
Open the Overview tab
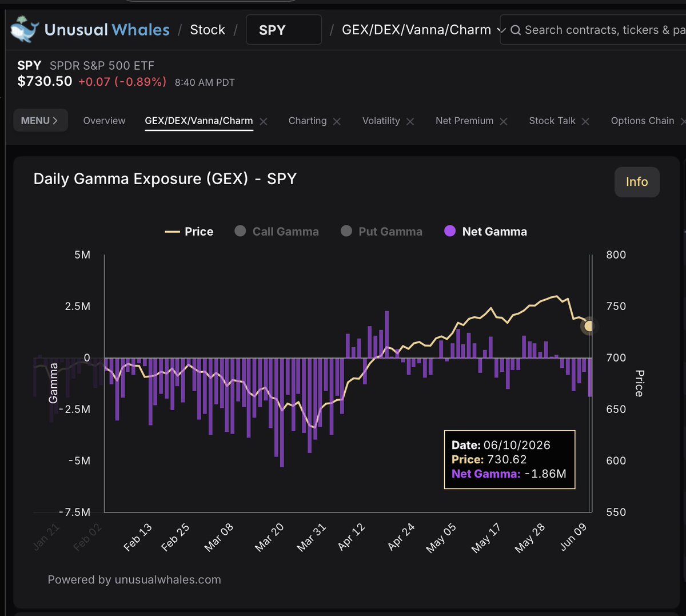click(x=104, y=121)
